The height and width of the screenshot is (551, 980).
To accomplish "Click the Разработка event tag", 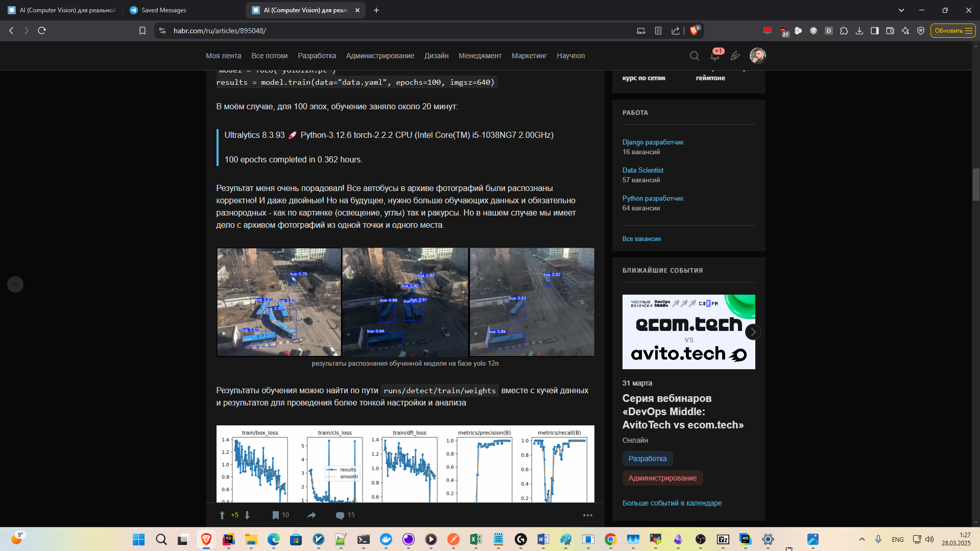I will (648, 459).
